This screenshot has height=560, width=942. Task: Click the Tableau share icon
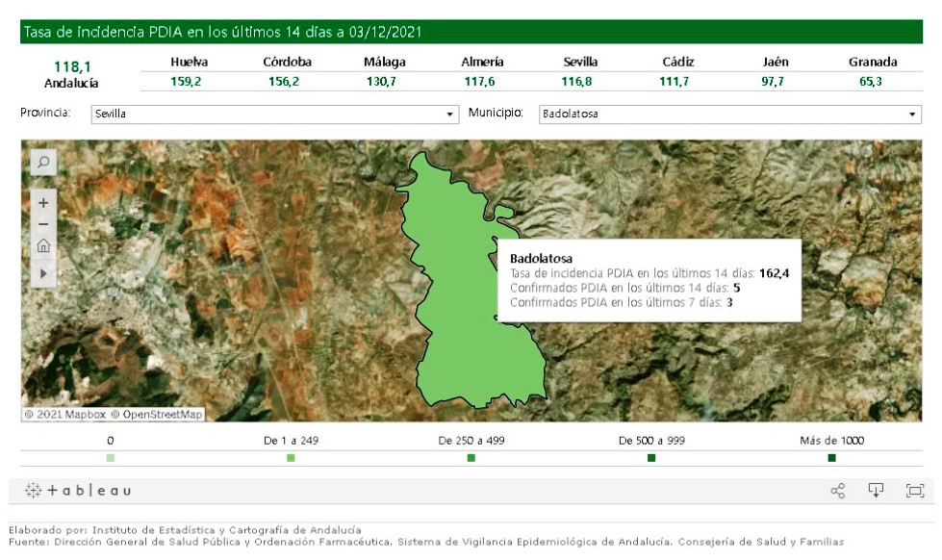click(x=837, y=491)
